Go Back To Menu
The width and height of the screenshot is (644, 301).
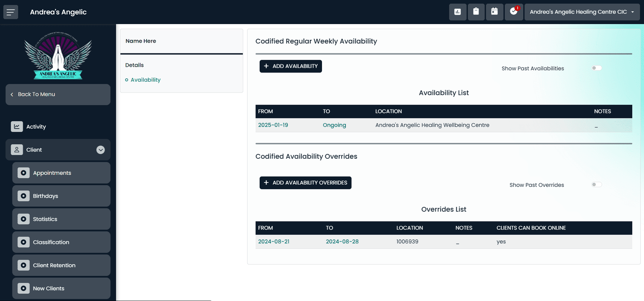click(58, 94)
